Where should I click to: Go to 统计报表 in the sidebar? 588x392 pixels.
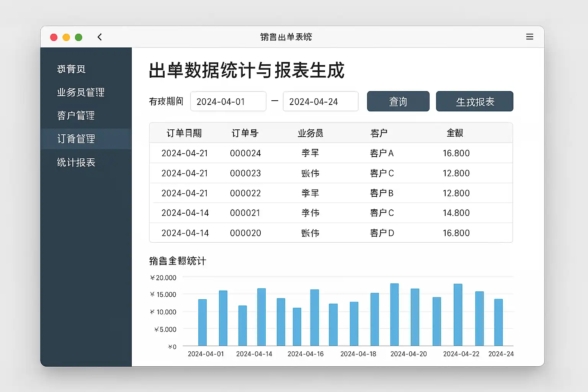point(76,163)
